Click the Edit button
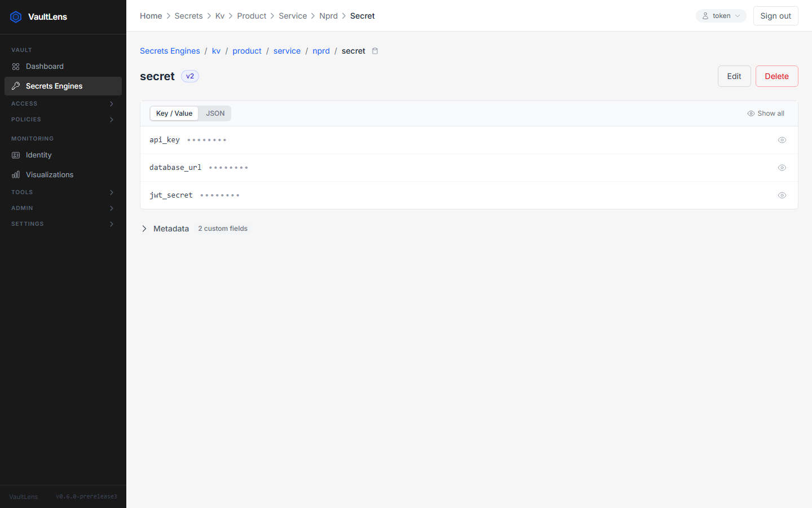This screenshot has width=812, height=508. pos(734,76)
